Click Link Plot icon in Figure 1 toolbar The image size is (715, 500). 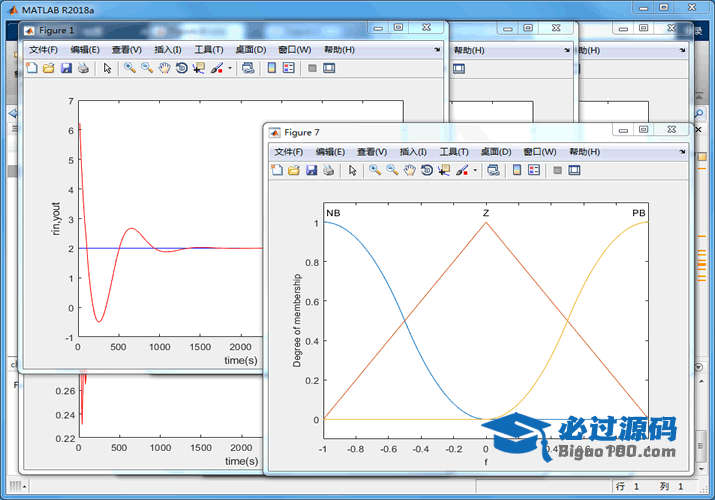[x=248, y=68]
